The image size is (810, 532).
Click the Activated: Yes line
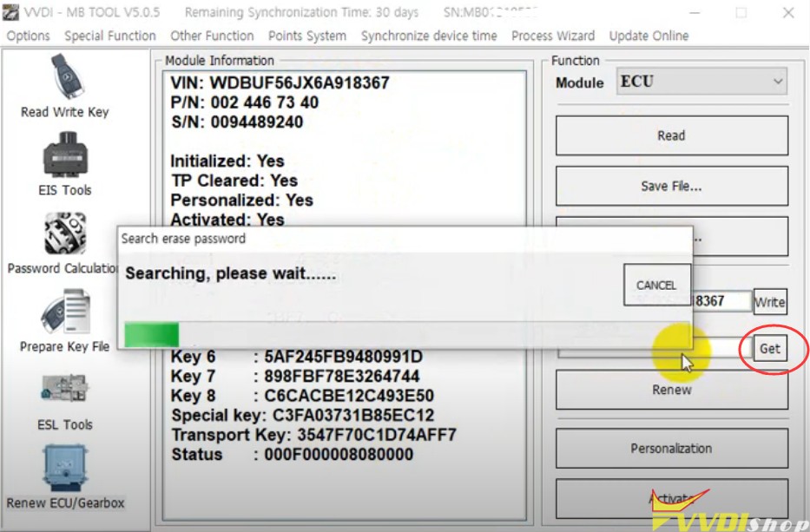point(227,220)
